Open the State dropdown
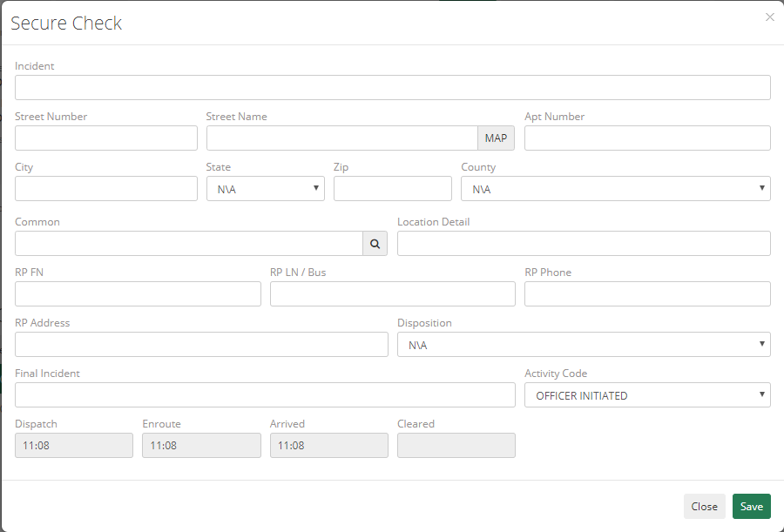Screen dimensions: 784x532 pyautogui.click(x=266, y=188)
